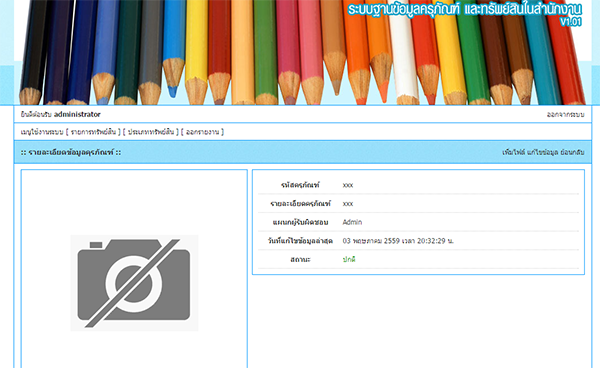Log out via ออกจากระบบ link
The height and width of the screenshot is (368, 600).
pos(565,114)
